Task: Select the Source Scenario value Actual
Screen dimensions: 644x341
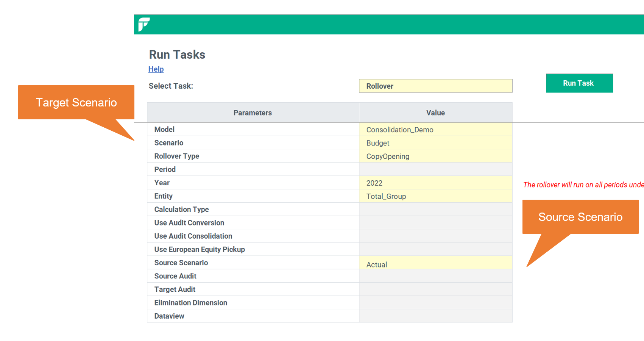Action: click(435, 263)
